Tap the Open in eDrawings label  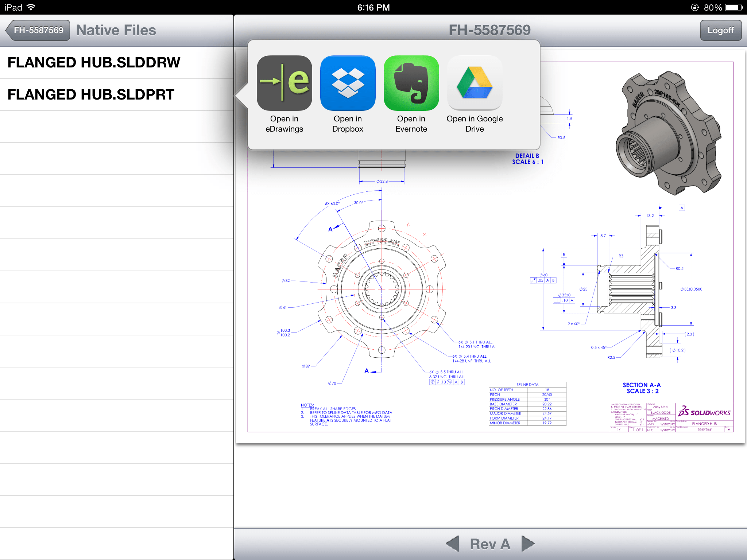point(284,124)
